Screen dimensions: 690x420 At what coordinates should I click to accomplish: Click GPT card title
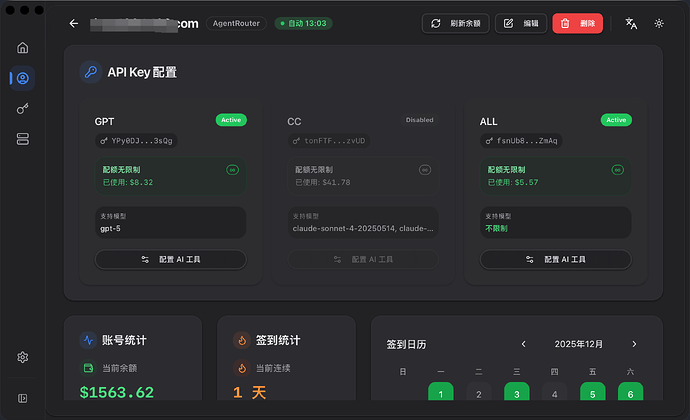click(104, 122)
